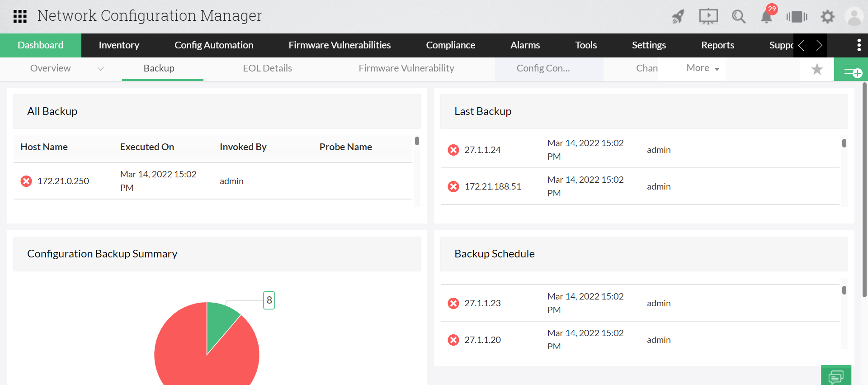Click host 172.21.0.250 link
The image size is (868, 385).
coord(63,181)
